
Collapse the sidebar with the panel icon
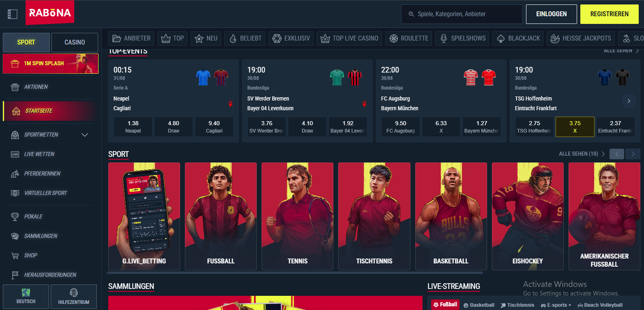13,14
